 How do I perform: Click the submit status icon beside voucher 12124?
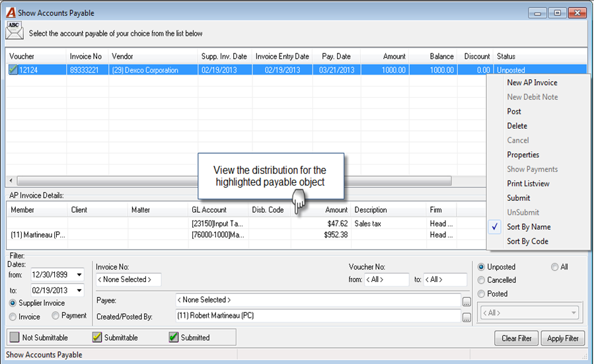pyautogui.click(x=13, y=69)
